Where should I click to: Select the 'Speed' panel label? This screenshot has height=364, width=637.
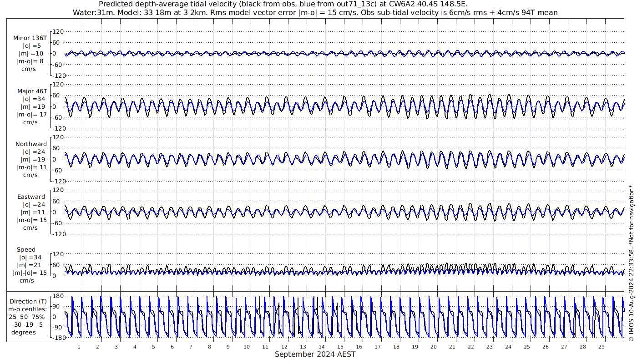point(26,250)
